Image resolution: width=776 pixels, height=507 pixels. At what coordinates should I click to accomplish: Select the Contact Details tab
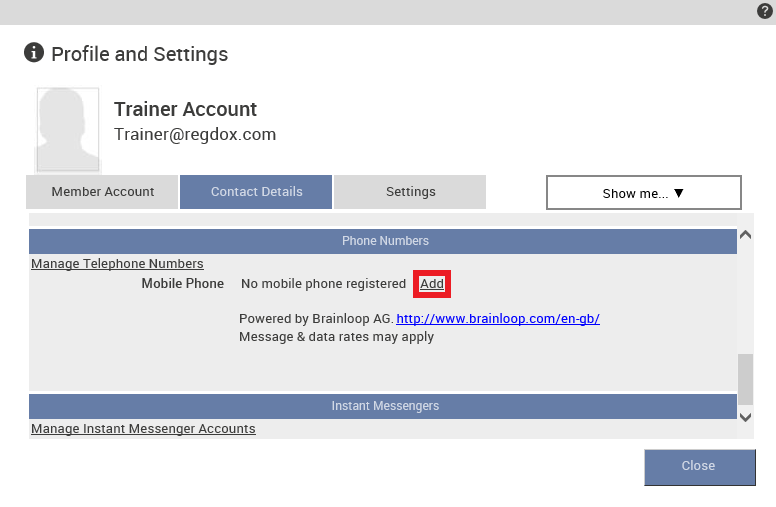pos(256,192)
